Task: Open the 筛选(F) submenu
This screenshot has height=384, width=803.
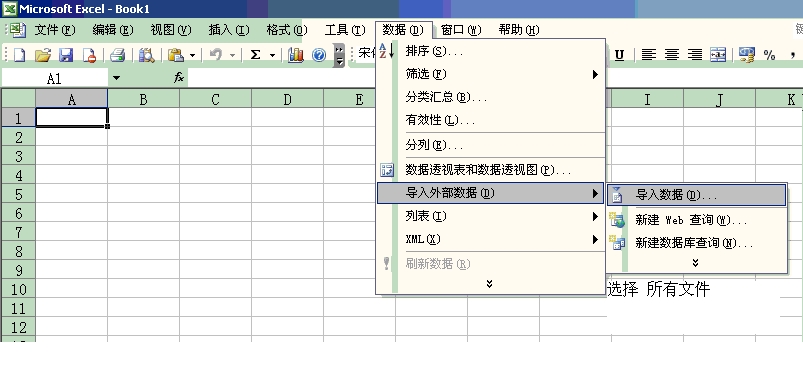Action: [x=491, y=74]
